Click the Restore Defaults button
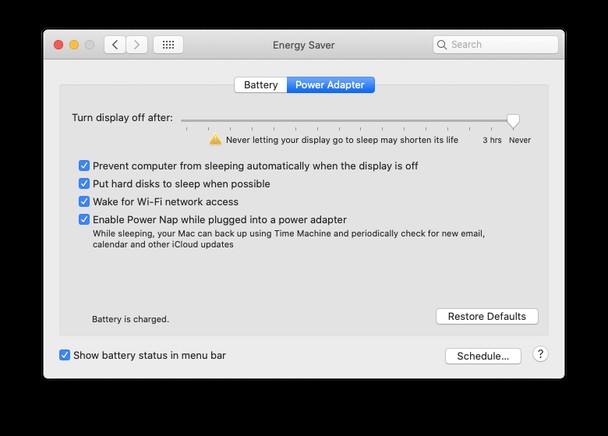Viewport: 608px width, 436px height. point(487,317)
